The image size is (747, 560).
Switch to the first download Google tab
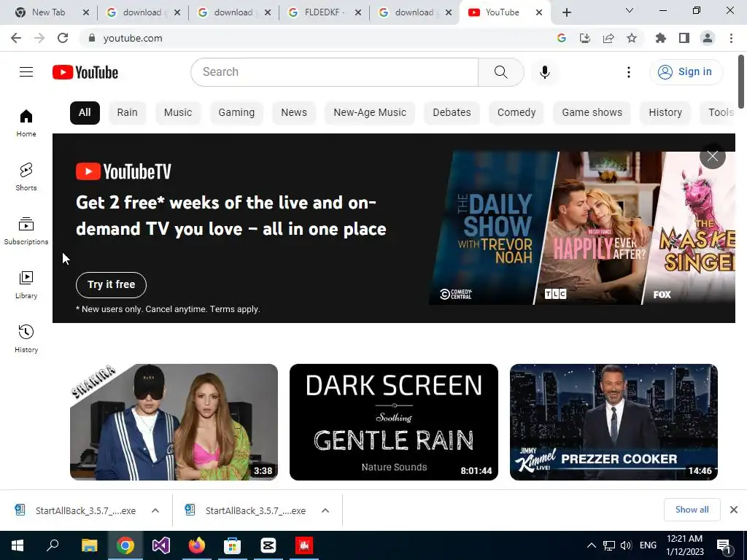click(142, 12)
